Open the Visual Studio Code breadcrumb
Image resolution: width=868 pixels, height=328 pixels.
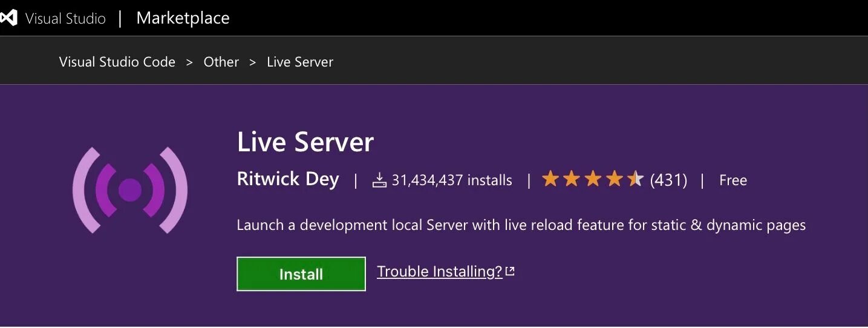117,62
